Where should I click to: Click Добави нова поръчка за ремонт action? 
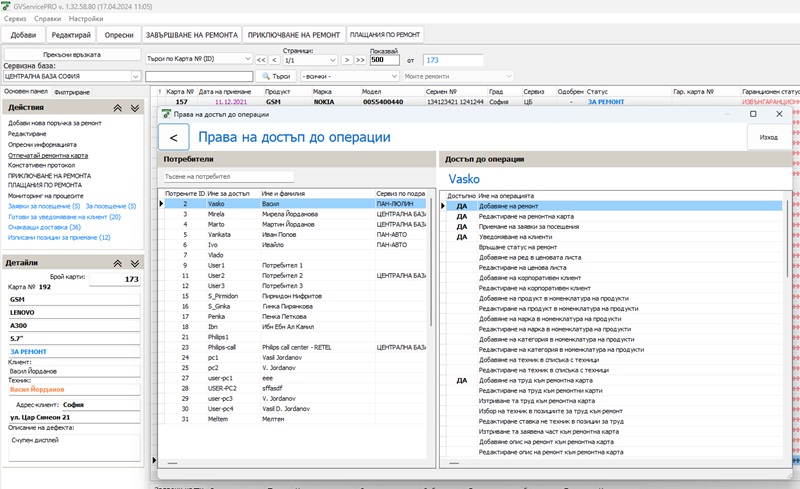tap(55, 123)
